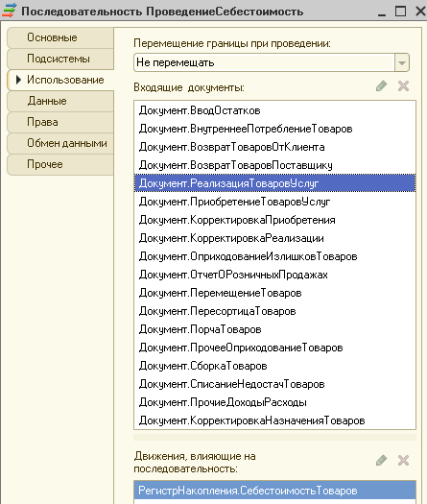427x504 pixels.
Task: Click РегистрНакопления.СебестоимостьТоваров row
Action: [274, 491]
